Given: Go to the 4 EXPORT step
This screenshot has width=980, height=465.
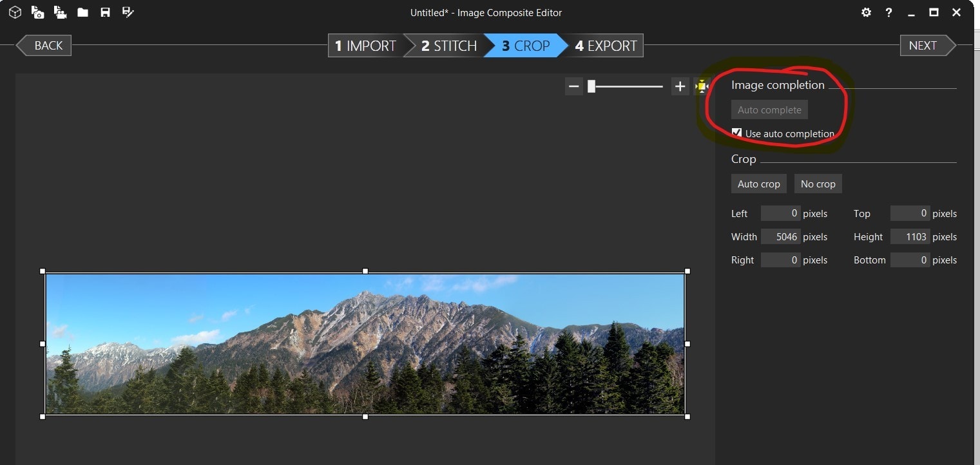Looking at the screenshot, I should (606, 46).
